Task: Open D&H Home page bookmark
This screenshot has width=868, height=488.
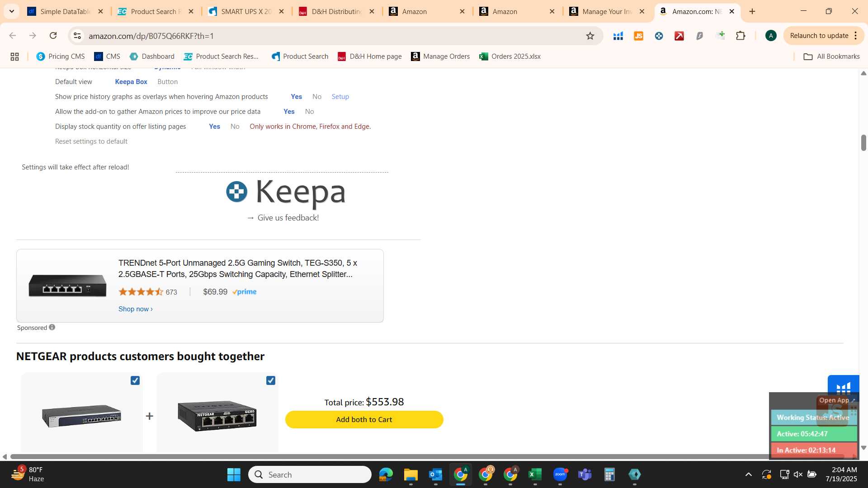Action: pos(369,56)
